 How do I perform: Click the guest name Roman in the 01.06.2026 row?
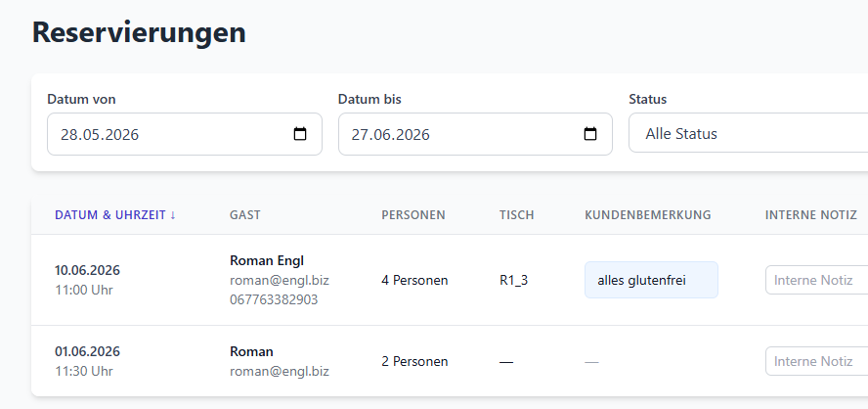pyautogui.click(x=251, y=352)
